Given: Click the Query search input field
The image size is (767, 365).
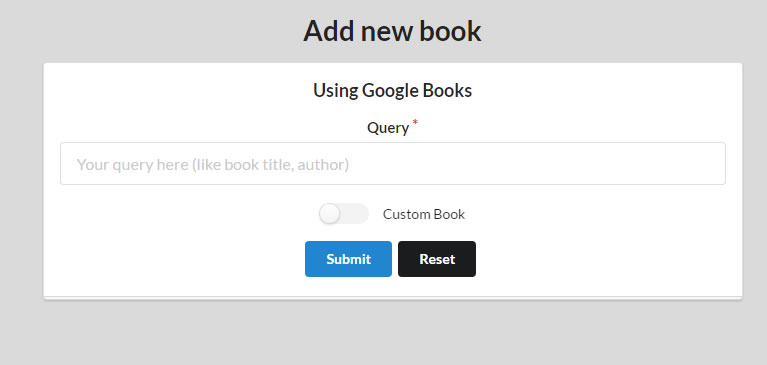Looking at the screenshot, I should (x=392, y=163).
